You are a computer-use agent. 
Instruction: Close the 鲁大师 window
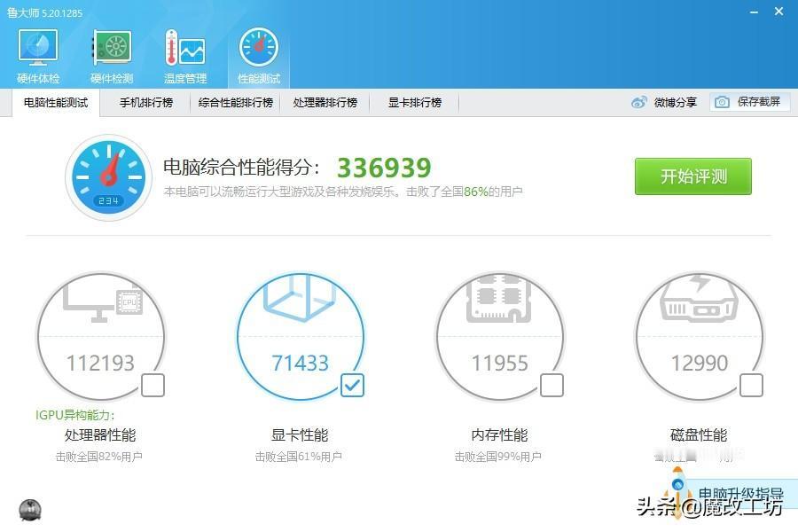[x=778, y=12]
